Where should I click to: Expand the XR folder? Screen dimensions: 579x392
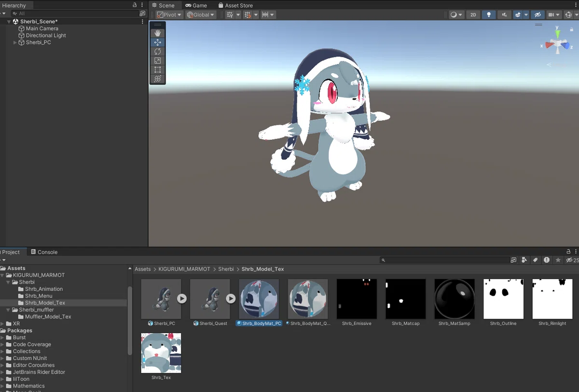3,324
